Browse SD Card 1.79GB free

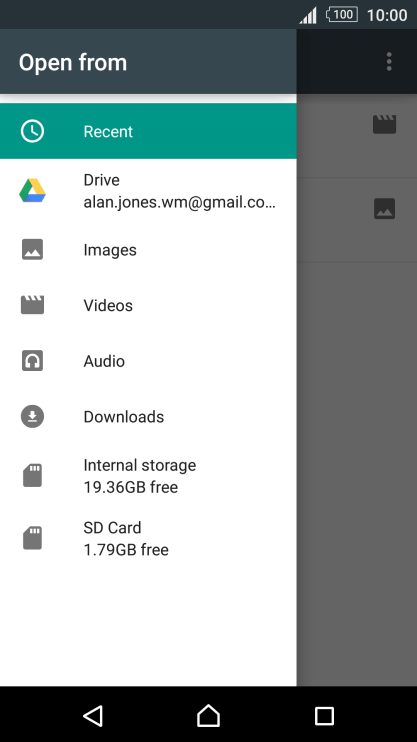coord(148,539)
